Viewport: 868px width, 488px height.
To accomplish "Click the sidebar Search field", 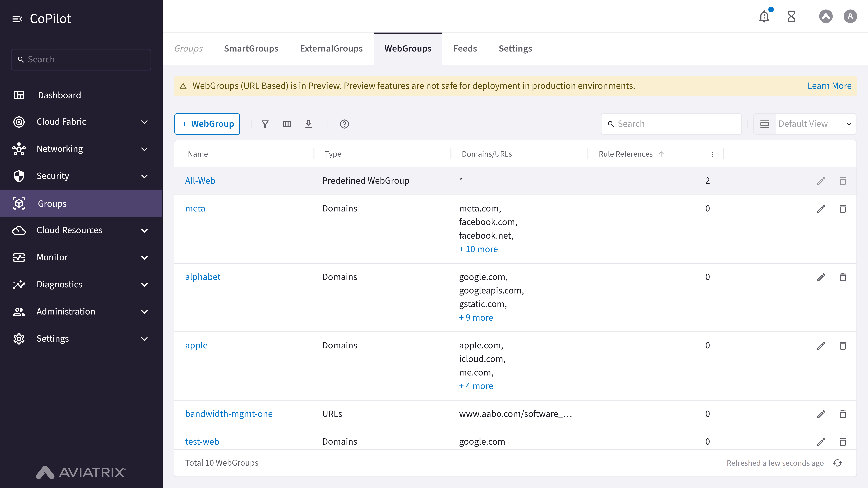I will click(x=81, y=60).
